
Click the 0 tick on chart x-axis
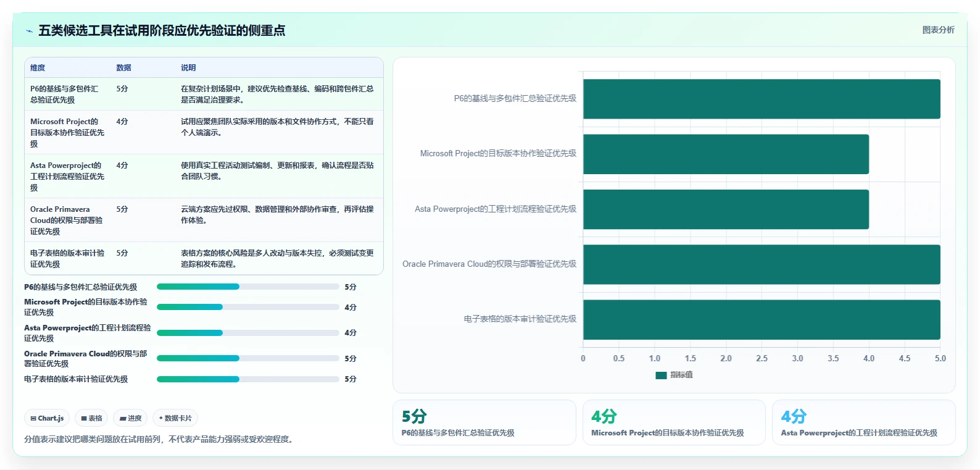[x=583, y=358]
